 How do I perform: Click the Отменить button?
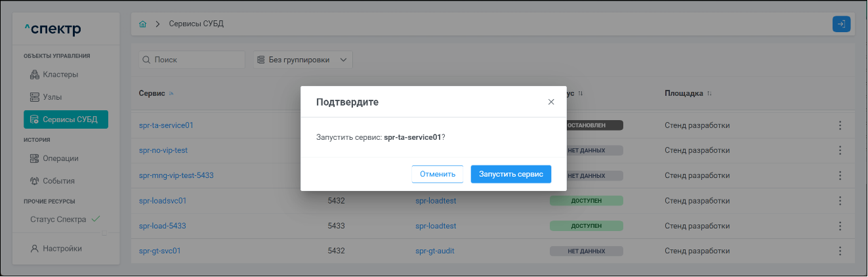[x=437, y=175]
